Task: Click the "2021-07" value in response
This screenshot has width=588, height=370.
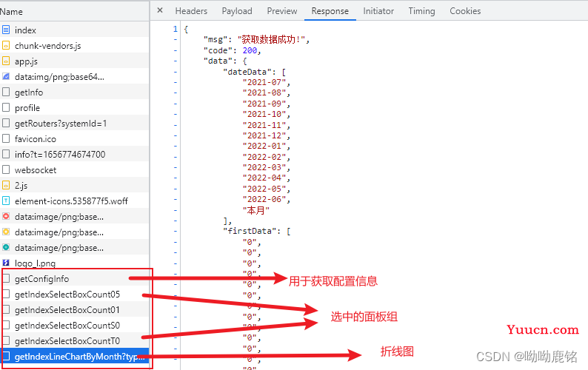Action: (264, 82)
